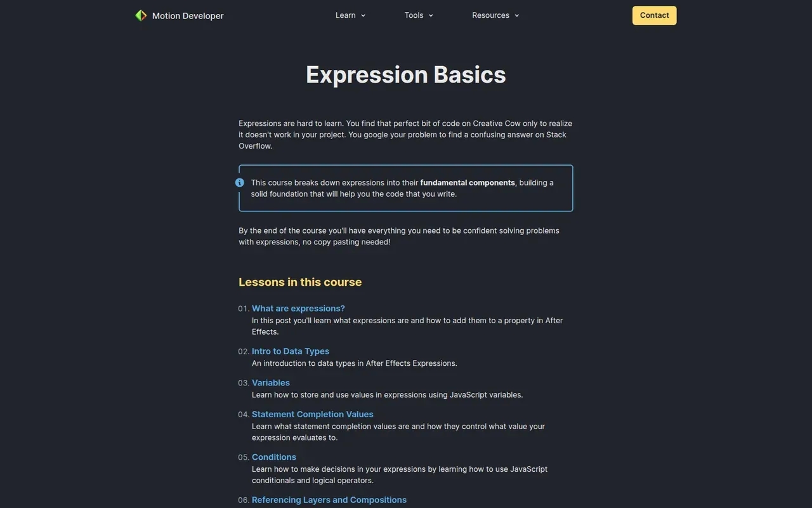
Task: Open the Variables lesson link
Action: click(x=271, y=383)
